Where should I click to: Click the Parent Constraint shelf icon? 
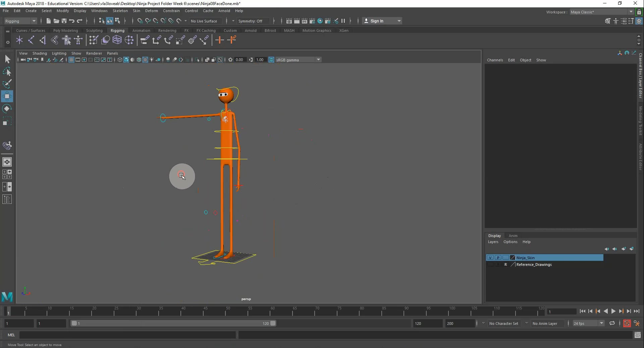(x=144, y=40)
